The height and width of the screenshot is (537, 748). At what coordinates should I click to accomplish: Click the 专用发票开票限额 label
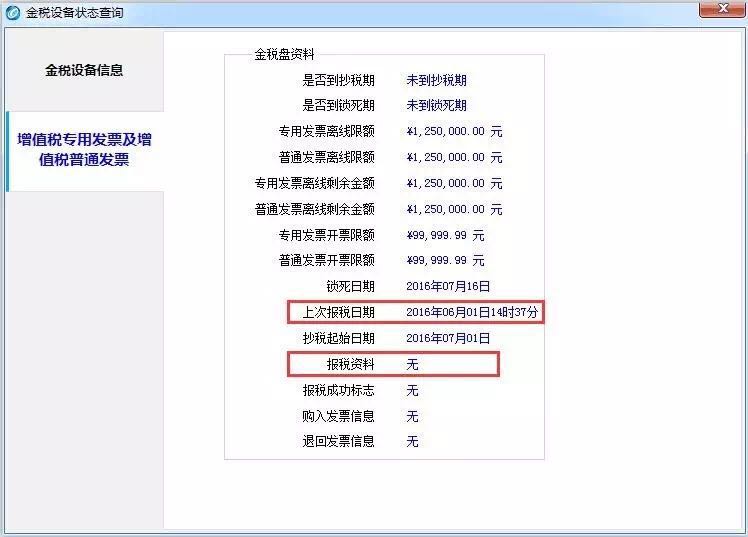(326, 235)
